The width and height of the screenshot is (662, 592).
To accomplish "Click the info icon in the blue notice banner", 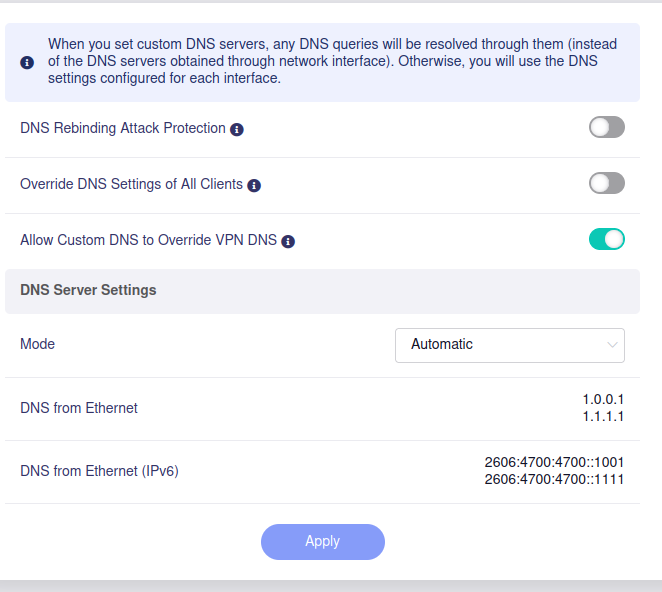I will [26, 62].
